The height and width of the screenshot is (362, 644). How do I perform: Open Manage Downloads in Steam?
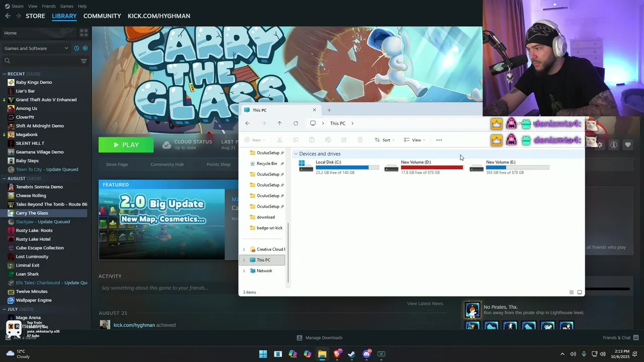tap(319, 338)
